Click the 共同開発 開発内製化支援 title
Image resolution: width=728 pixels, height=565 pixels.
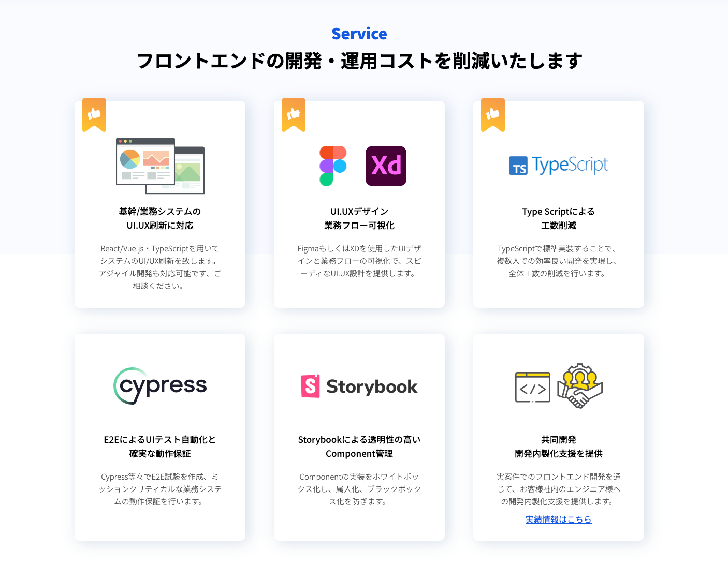[x=559, y=447]
